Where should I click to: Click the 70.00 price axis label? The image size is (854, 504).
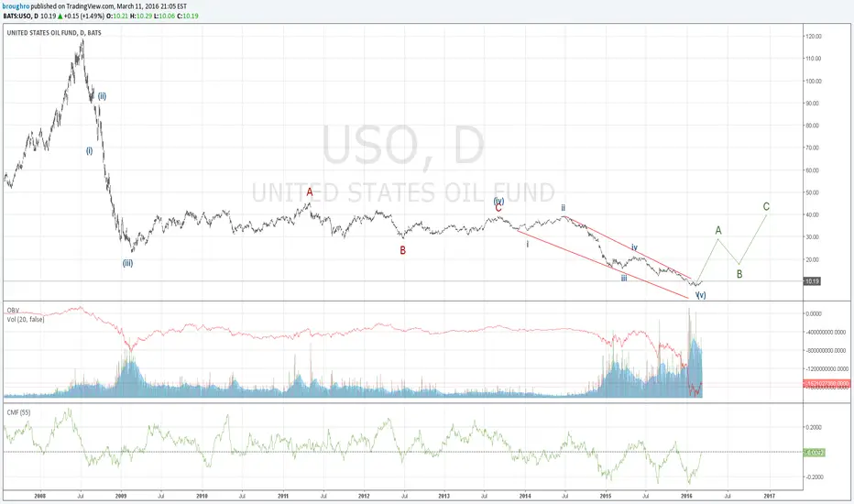click(813, 148)
